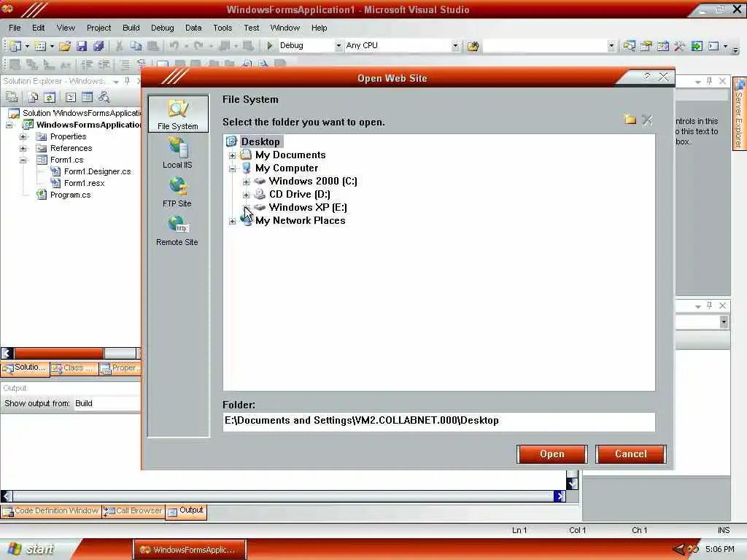747x560 pixels.
Task: Open the Tools menu
Action: pos(222,28)
